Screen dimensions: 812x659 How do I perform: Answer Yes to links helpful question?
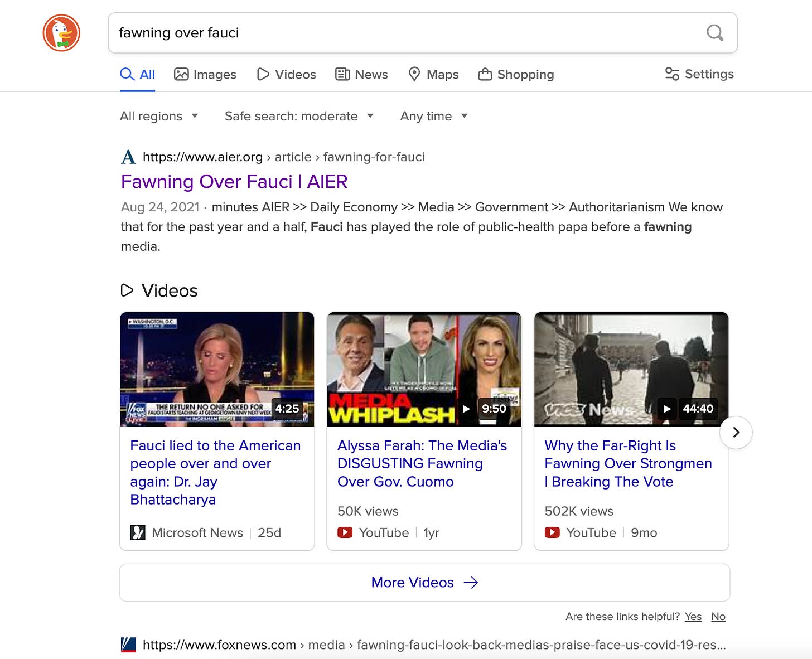click(x=693, y=616)
